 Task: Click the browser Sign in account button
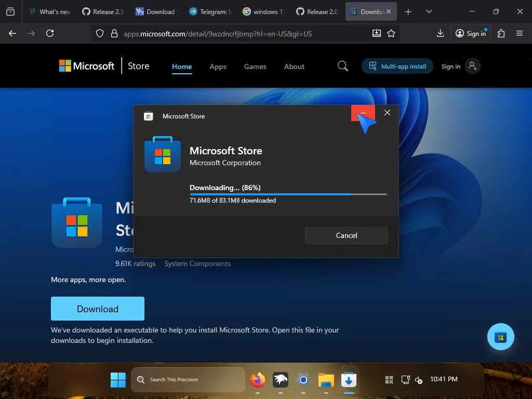[x=471, y=33]
